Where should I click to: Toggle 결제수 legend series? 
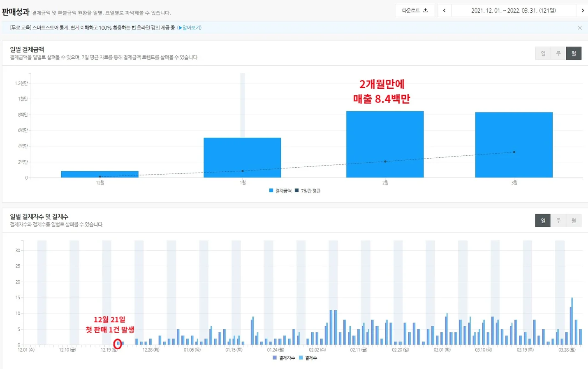pyautogui.click(x=308, y=358)
